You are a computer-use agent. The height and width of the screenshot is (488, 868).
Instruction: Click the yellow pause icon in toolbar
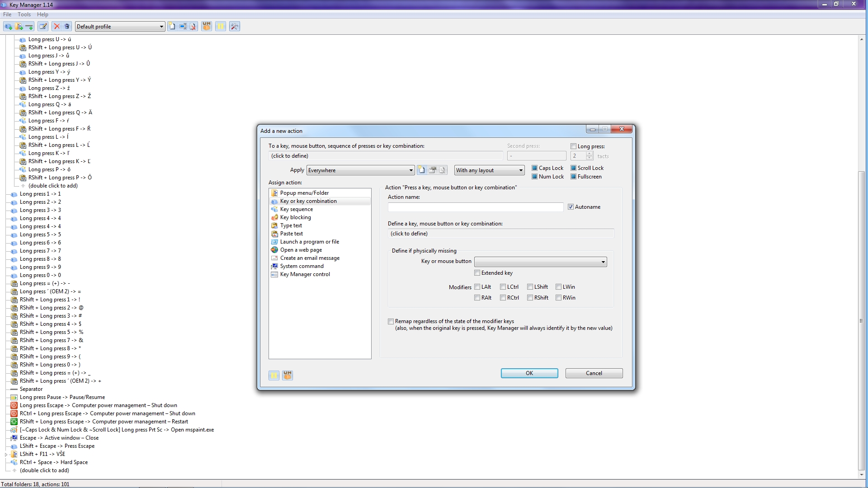coord(221,27)
